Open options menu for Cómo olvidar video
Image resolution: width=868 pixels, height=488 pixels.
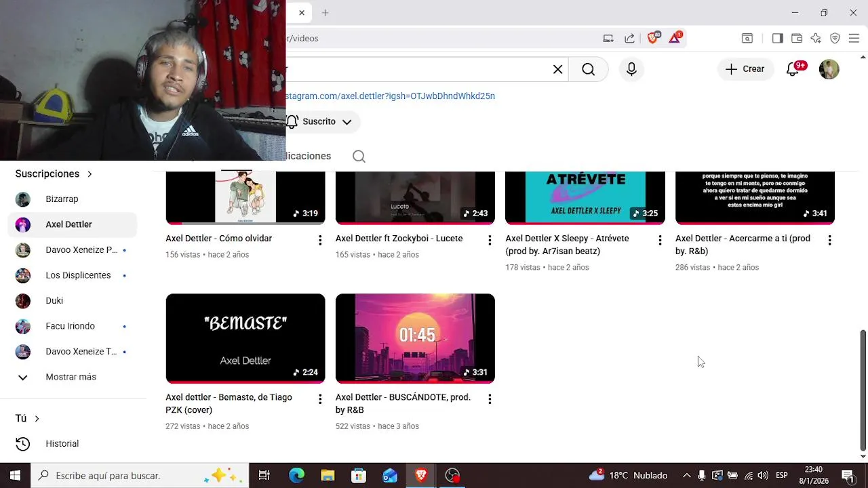319,240
